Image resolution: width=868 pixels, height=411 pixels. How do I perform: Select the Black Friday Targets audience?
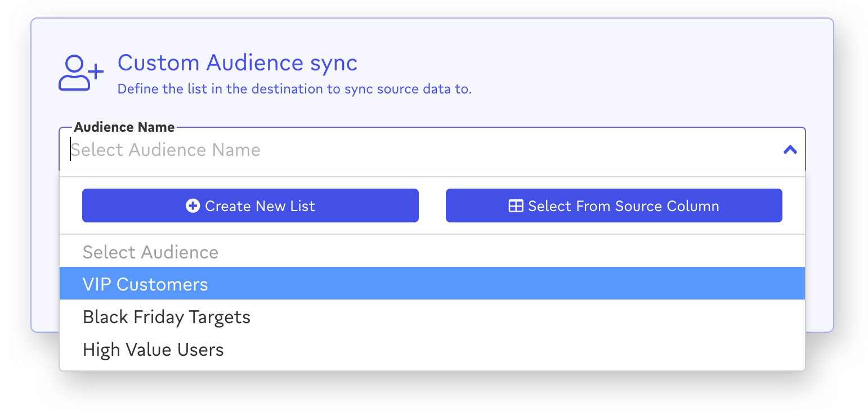(x=167, y=317)
